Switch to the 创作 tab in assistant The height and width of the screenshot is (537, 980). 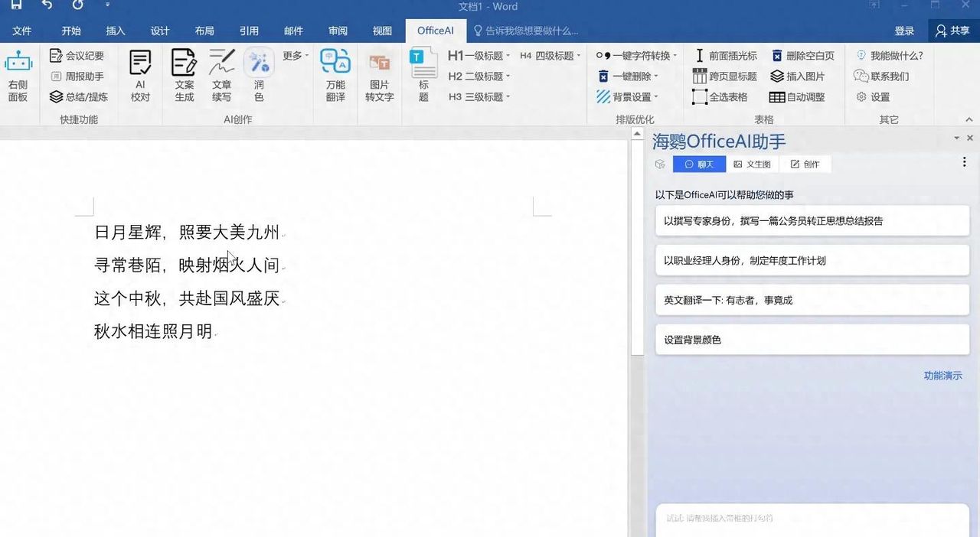click(805, 164)
